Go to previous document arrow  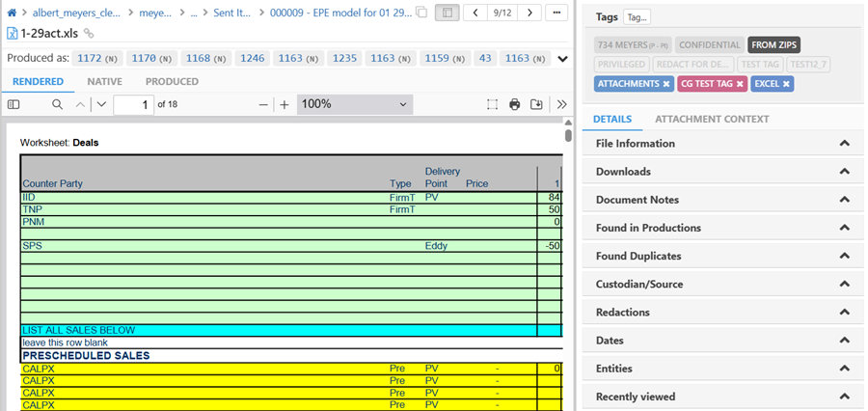click(x=475, y=13)
